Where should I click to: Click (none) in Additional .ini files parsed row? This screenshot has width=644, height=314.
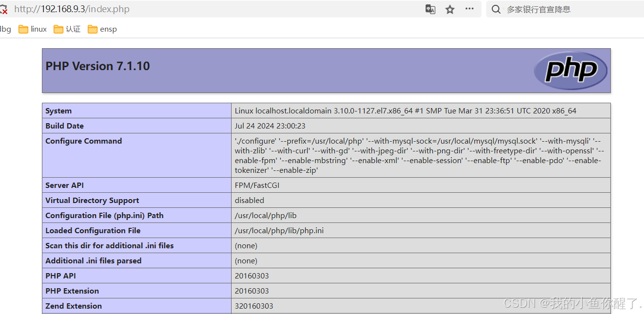click(x=246, y=261)
